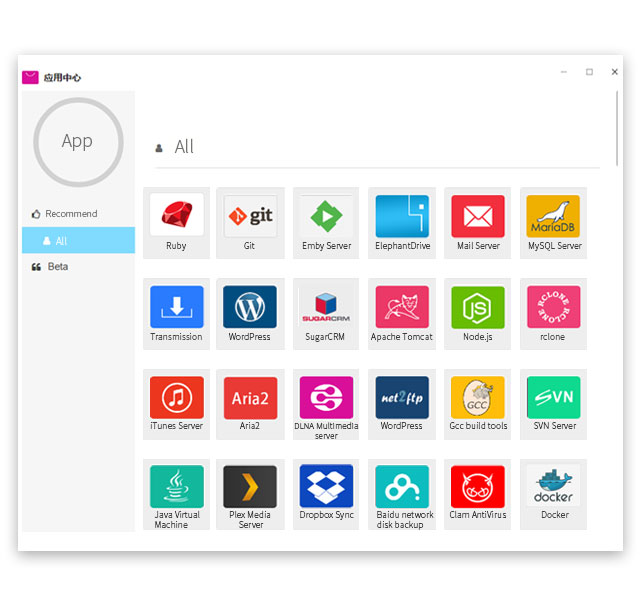Open Clam AntiVirus app
Screen dimensions: 640x609
[478, 495]
